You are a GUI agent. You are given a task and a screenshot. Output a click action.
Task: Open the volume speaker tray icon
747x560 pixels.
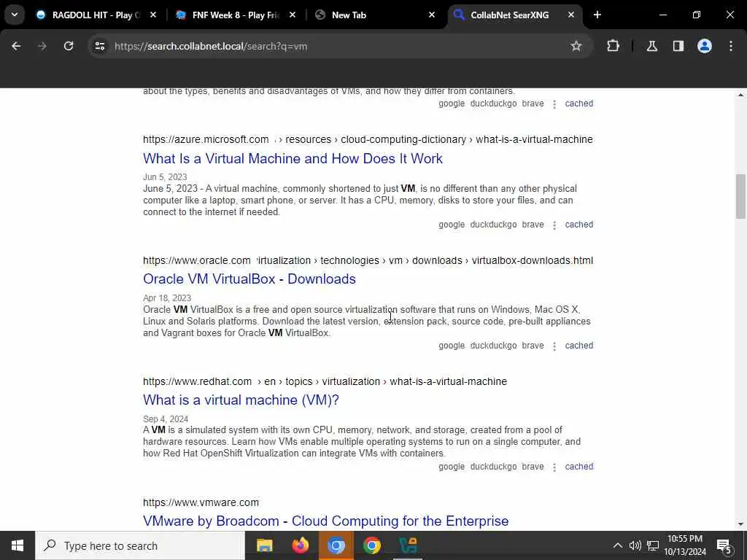tap(635, 545)
